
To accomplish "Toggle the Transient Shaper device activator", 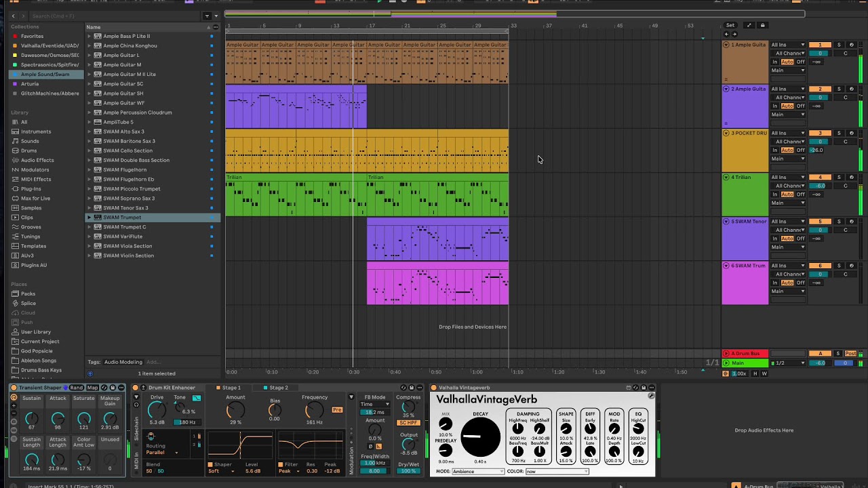I will [14, 388].
